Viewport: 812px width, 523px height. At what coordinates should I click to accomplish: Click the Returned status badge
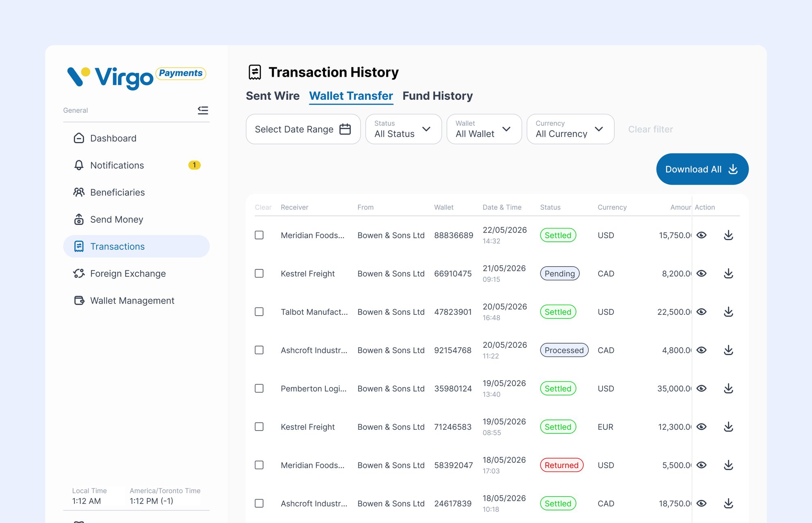[561, 465]
